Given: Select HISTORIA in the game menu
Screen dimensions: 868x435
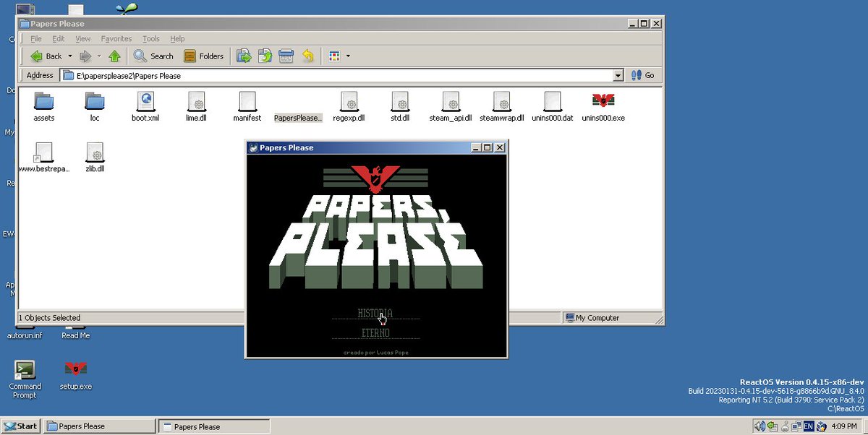Looking at the screenshot, I should coord(375,314).
